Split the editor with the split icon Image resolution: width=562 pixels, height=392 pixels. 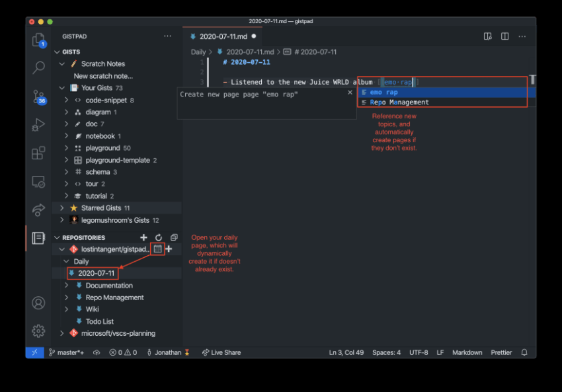504,36
